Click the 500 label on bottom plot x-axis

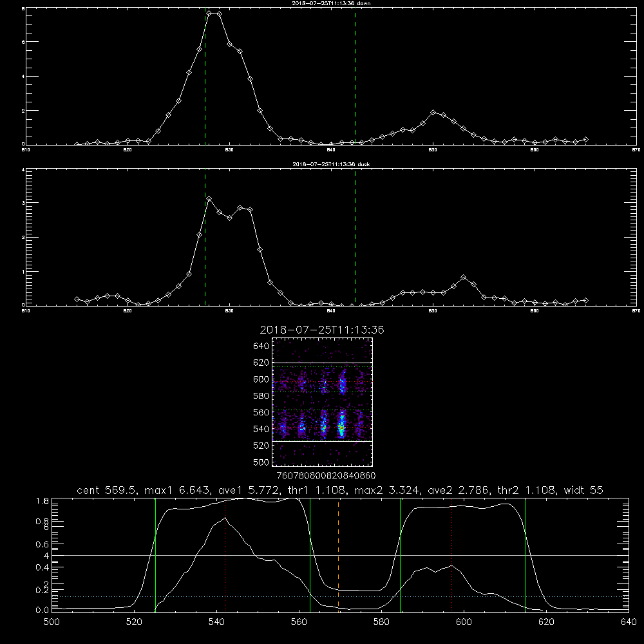click(52, 622)
